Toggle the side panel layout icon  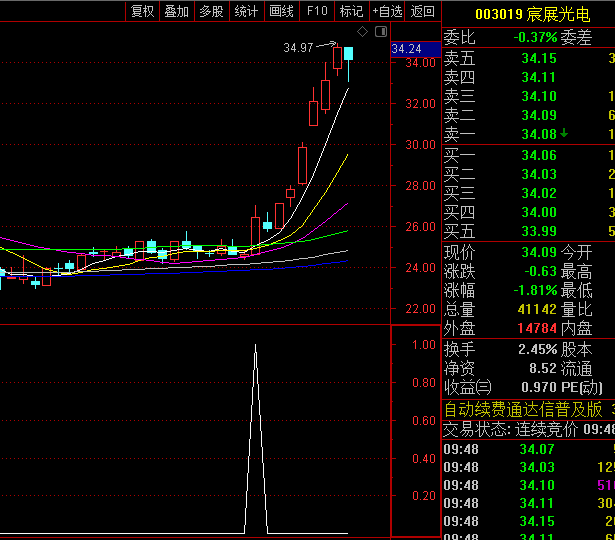pos(381,31)
